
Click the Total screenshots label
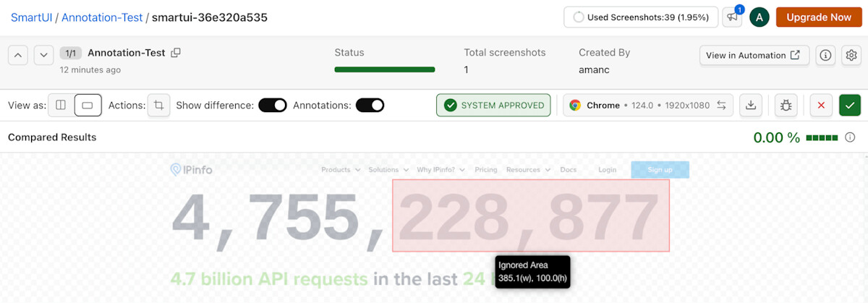(x=505, y=53)
